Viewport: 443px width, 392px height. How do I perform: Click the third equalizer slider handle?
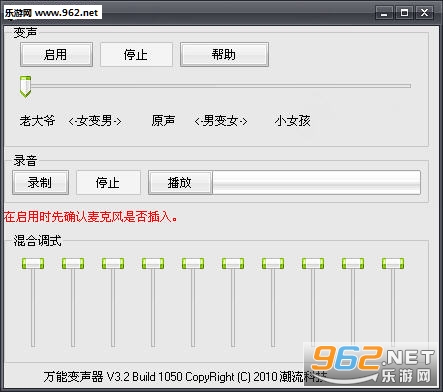(x=113, y=263)
